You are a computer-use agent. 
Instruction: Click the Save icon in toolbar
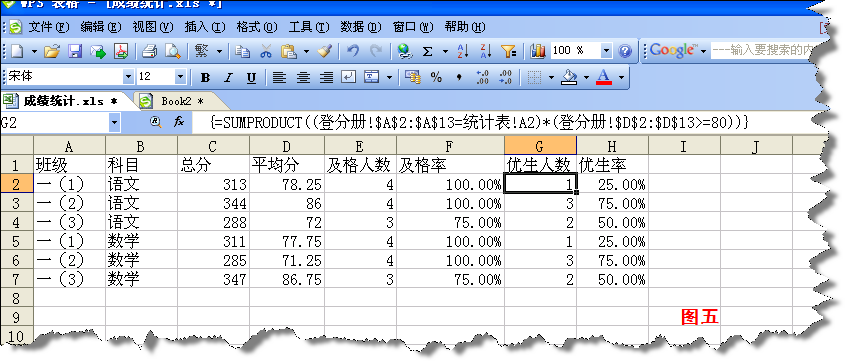74,51
